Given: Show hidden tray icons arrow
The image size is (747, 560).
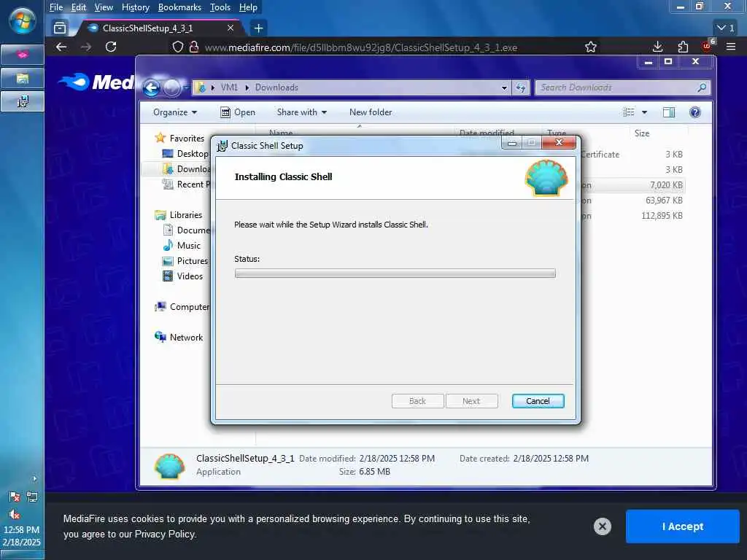Looking at the screenshot, I should 34,478.
